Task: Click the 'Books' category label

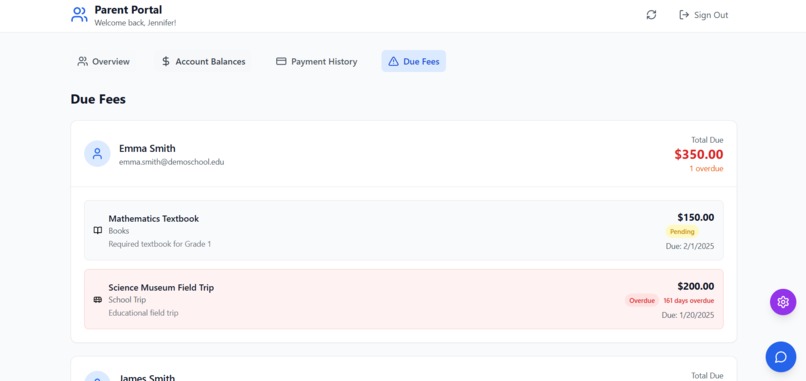Action: coord(119,231)
